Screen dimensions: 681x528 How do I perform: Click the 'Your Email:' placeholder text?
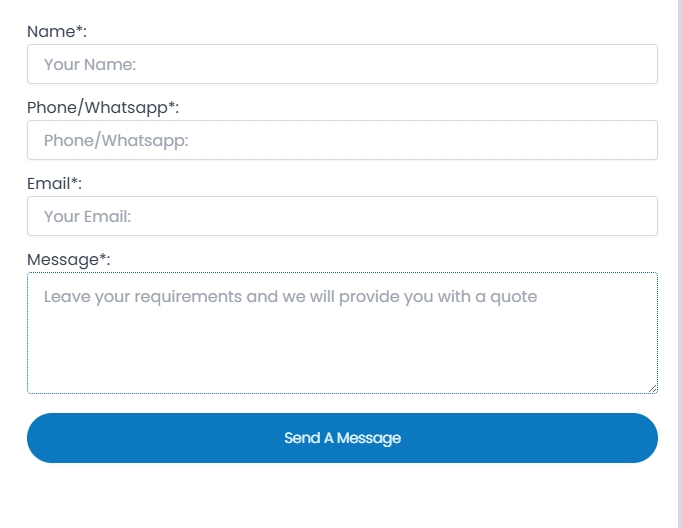pos(87,216)
